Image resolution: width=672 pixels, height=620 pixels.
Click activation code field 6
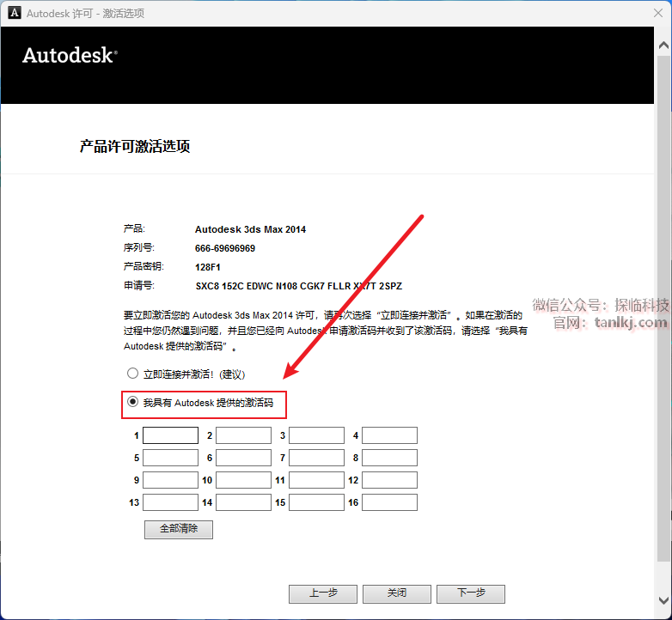(x=243, y=458)
